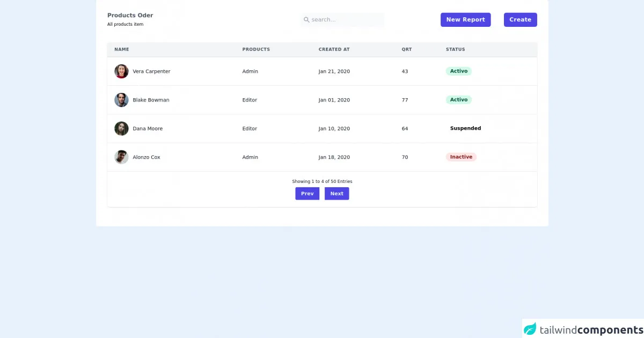
Task: Click Vera Carpenter's avatar photo
Action: [x=121, y=71]
